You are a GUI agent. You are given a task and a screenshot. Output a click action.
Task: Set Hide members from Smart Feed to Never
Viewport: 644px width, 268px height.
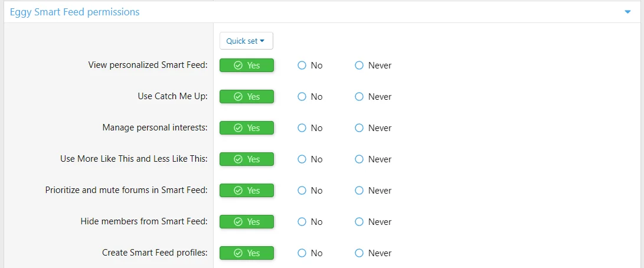pos(373,221)
